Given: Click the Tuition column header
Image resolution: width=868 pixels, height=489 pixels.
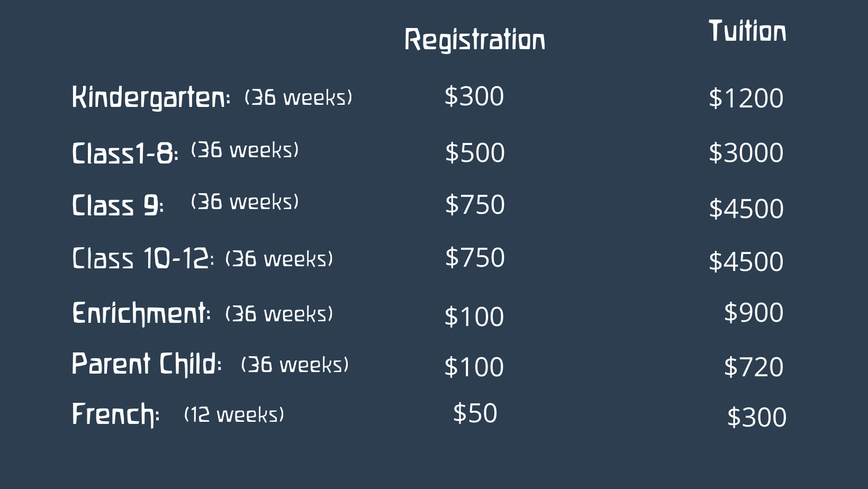Looking at the screenshot, I should (x=747, y=31).
